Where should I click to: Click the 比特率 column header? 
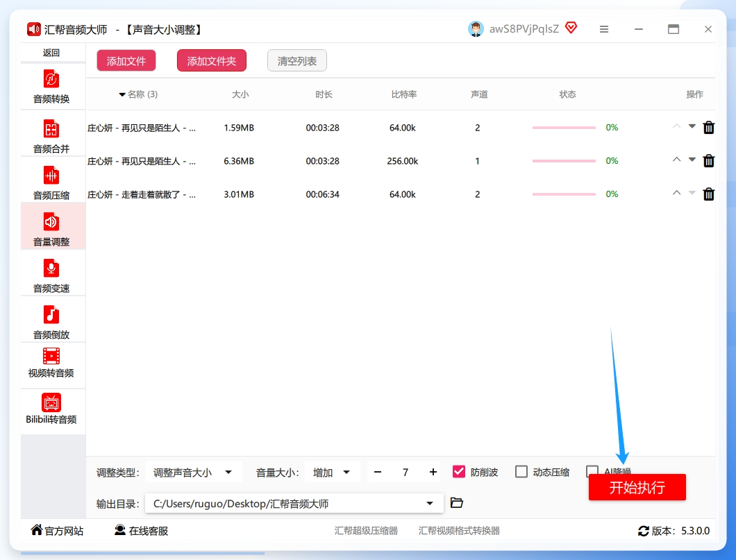[403, 94]
